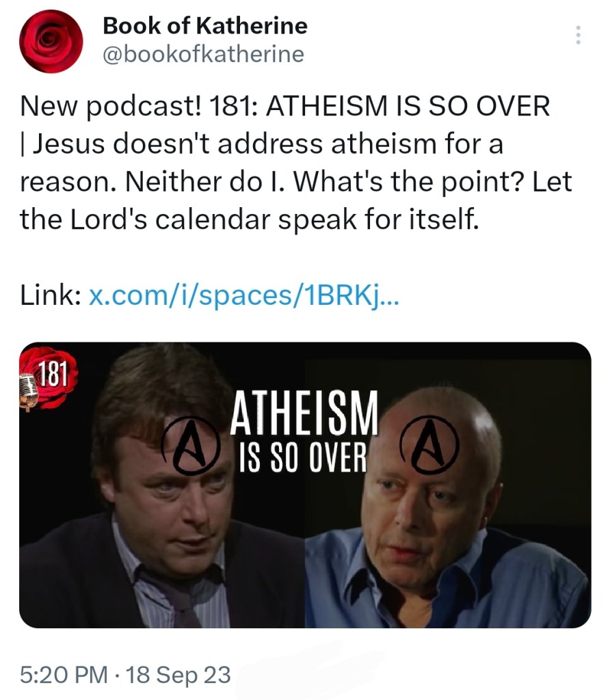Click the word Link: before the URL
Image resolution: width=610 pixels, height=700 pixels.
pyautogui.click(x=51, y=295)
